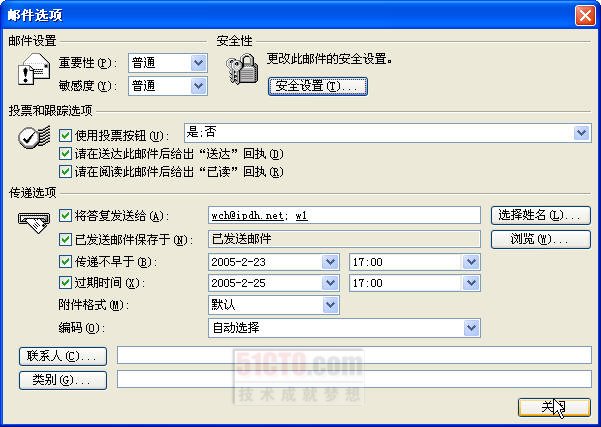Screen dimensions: 601x427
Task: Toggle the 将答复发送给 checkbox
Action: (x=66, y=216)
